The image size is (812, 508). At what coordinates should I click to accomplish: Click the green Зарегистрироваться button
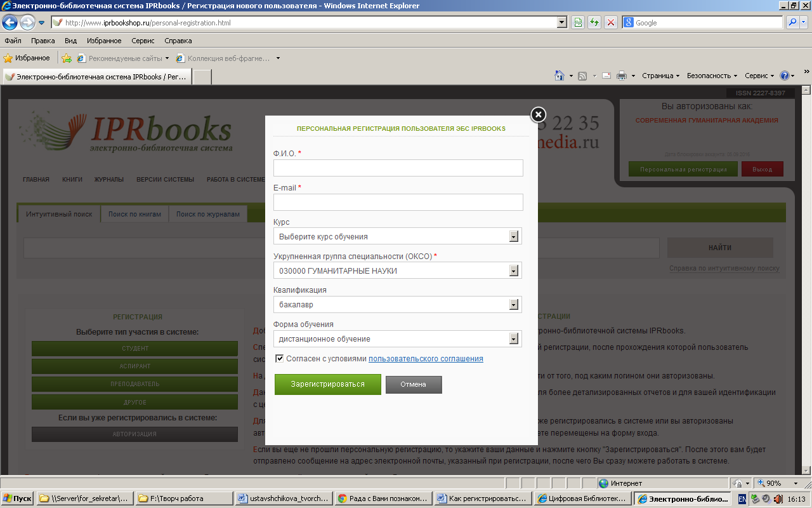click(x=328, y=384)
